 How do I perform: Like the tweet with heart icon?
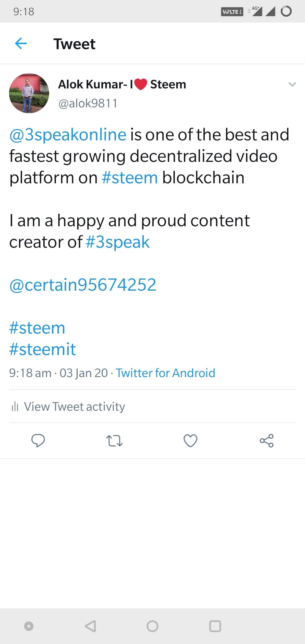point(190,441)
